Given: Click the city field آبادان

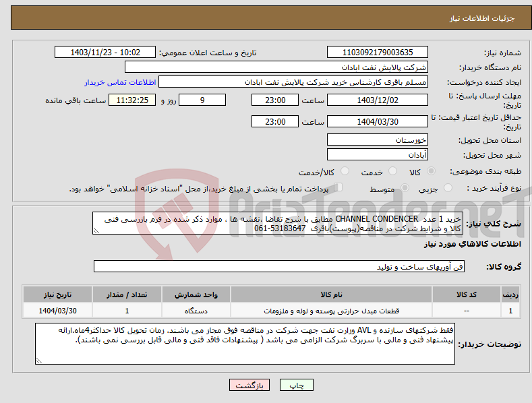Looking at the screenshot, I should coord(378,155).
